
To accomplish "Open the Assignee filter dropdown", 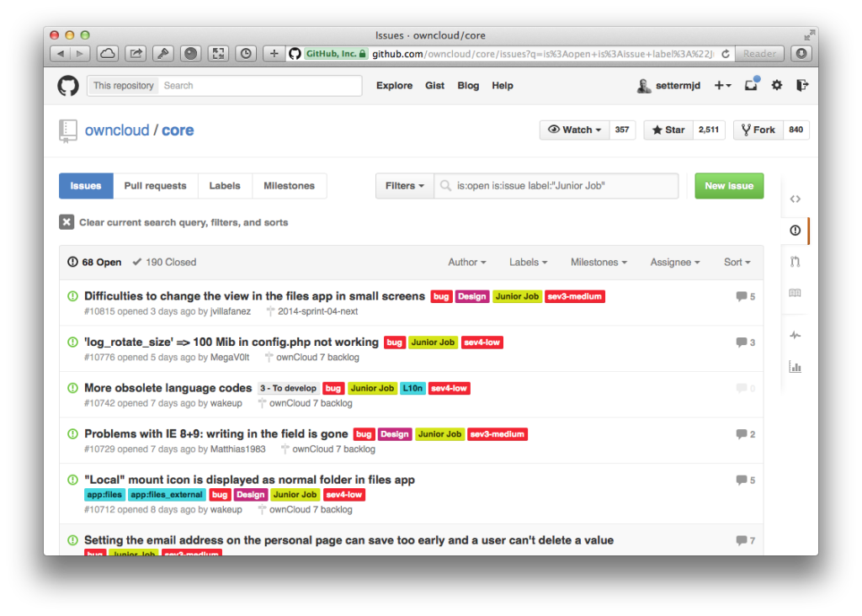I will click(674, 262).
